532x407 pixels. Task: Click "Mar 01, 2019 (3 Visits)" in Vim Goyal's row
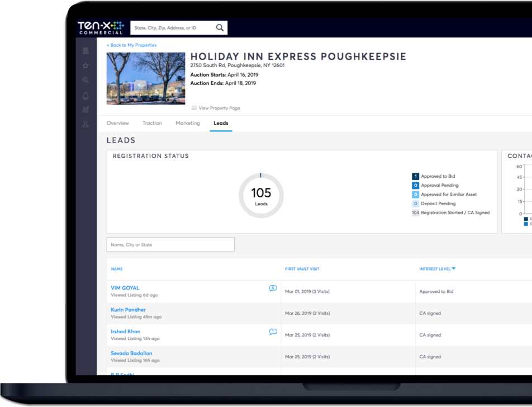tap(307, 292)
